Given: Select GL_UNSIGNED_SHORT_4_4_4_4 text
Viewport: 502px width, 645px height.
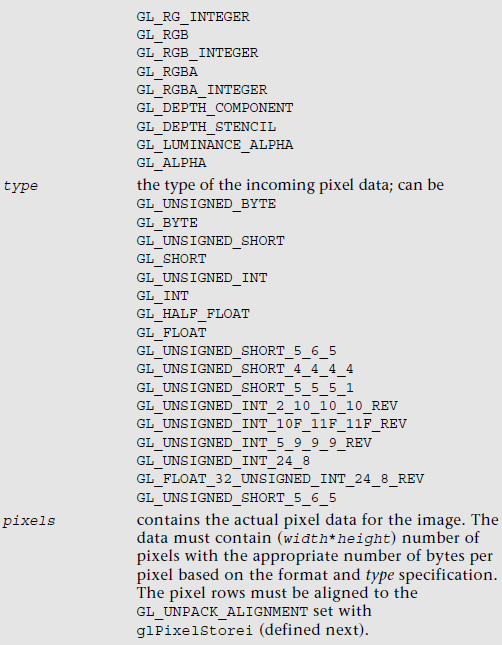Looking at the screenshot, I should coord(245,369).
